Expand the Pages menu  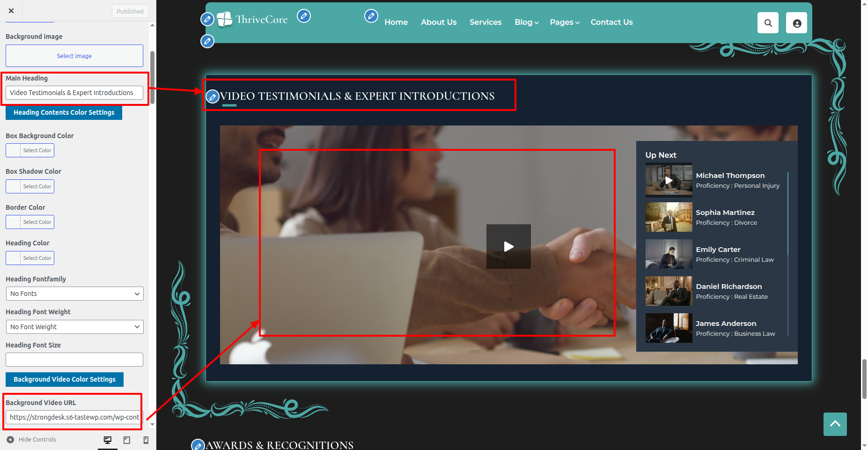[x=564, y=22]
